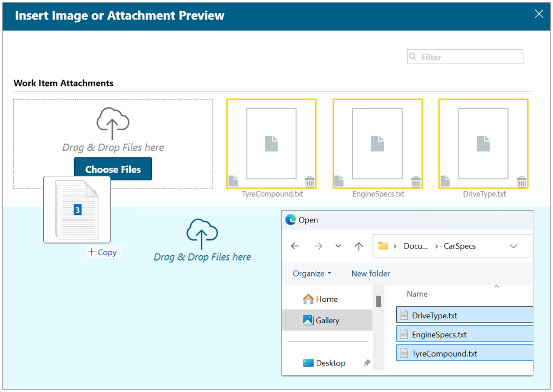Click the small file type icon on TyreCompound.txt card

pos(233,181)
